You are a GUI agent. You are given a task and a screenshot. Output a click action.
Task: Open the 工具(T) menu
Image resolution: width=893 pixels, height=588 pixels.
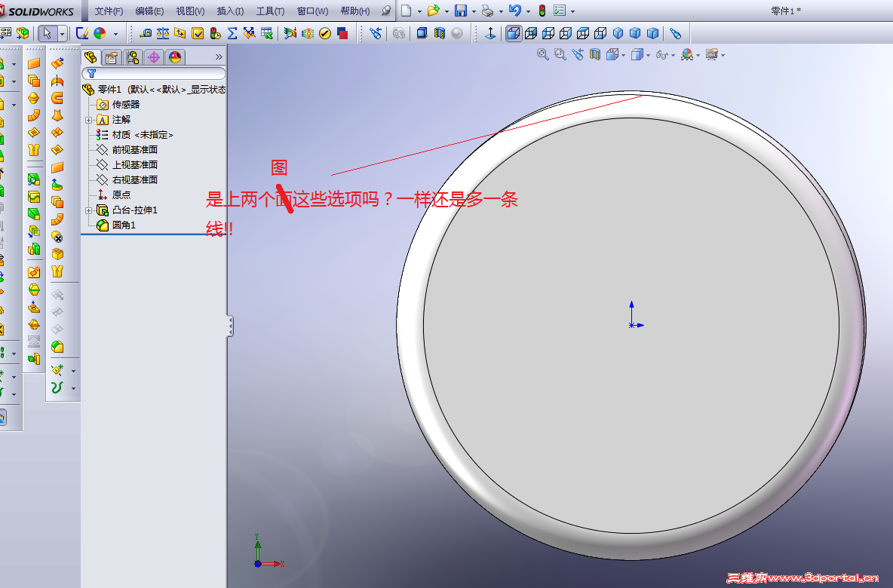tap(271, 11)
